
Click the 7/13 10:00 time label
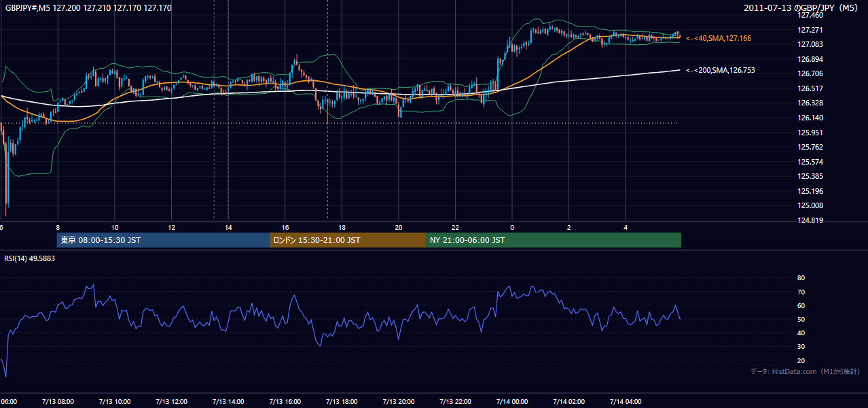point(115,401)
